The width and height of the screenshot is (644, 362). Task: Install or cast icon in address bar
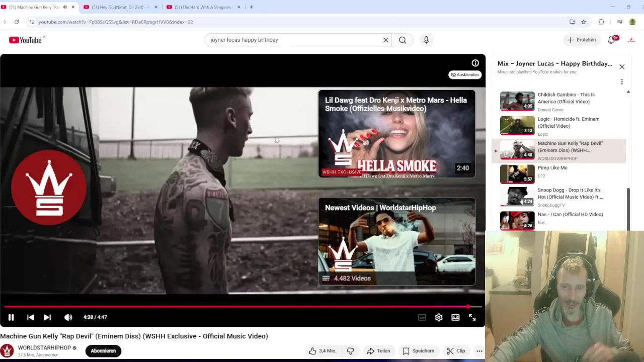point(572,22)
